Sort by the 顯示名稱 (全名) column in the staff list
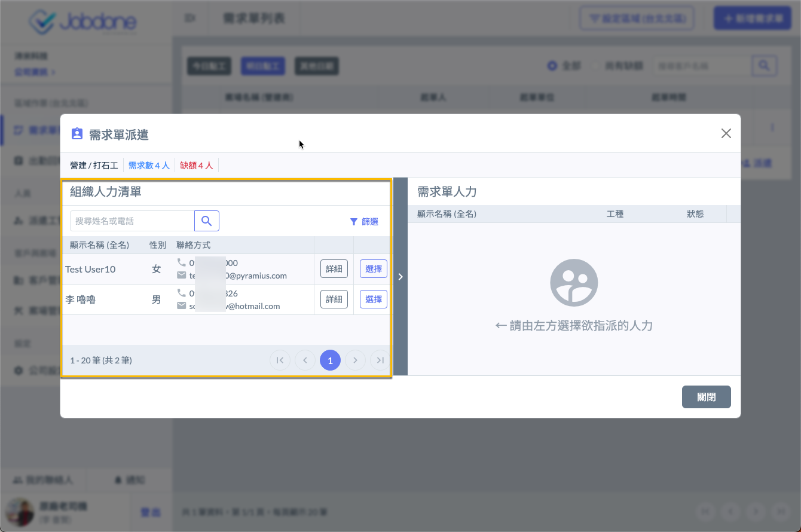 tap(100, 245)
